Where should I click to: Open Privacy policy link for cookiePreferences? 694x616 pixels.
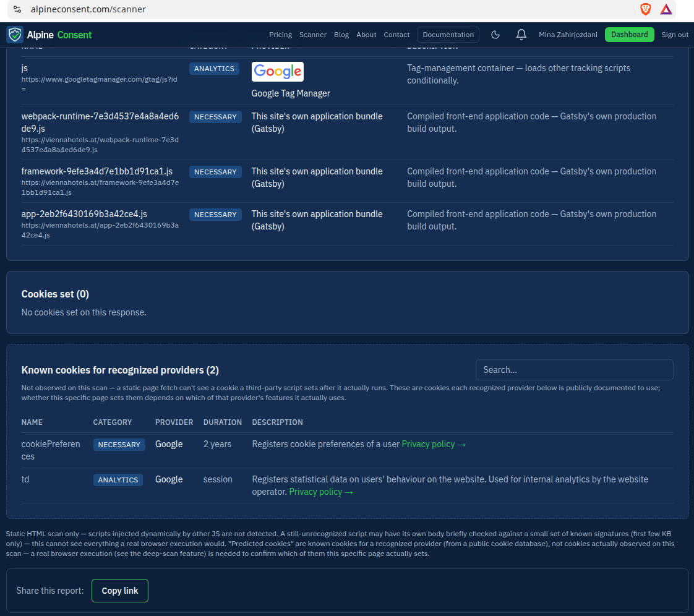[x=434, y=444]
